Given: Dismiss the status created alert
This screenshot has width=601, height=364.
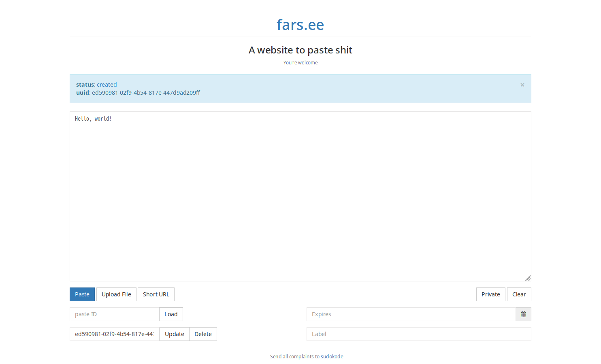Looking at the screenshot, I should [522, 85].
